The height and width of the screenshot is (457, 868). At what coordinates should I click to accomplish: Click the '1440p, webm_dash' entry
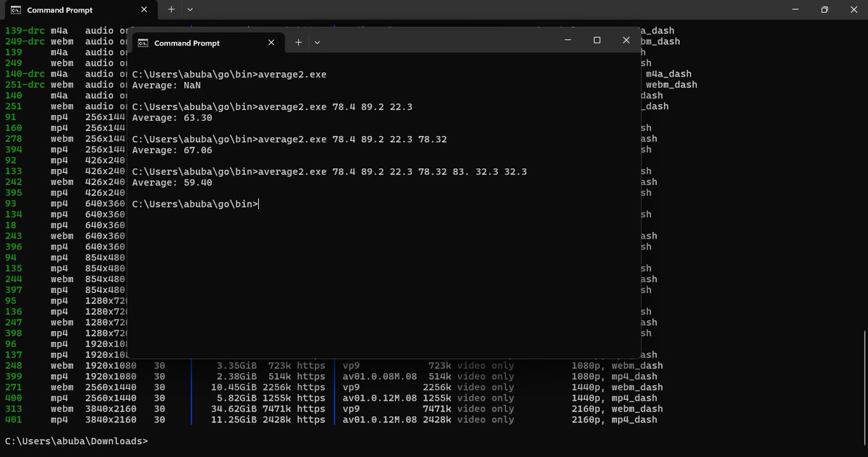[617, 387]
